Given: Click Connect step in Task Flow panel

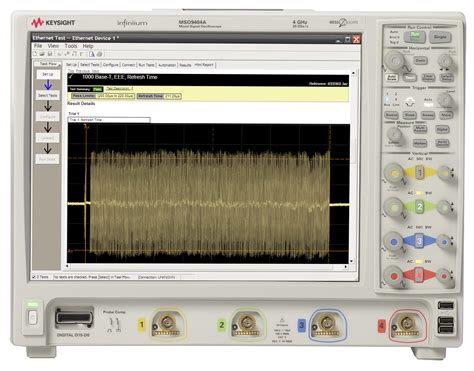Looking at the screenshot, I should tap(48, 138).
